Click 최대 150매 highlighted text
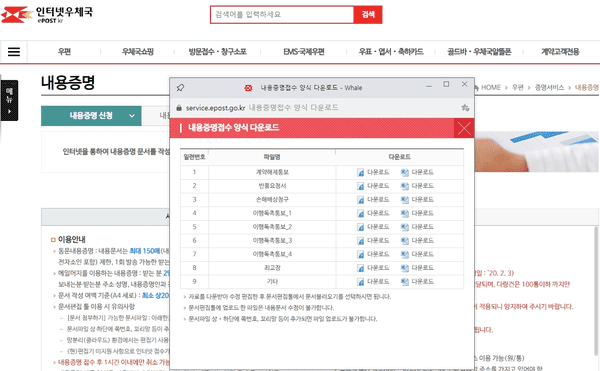The width and height of the screenshot is (600, 371). point(145,251)
